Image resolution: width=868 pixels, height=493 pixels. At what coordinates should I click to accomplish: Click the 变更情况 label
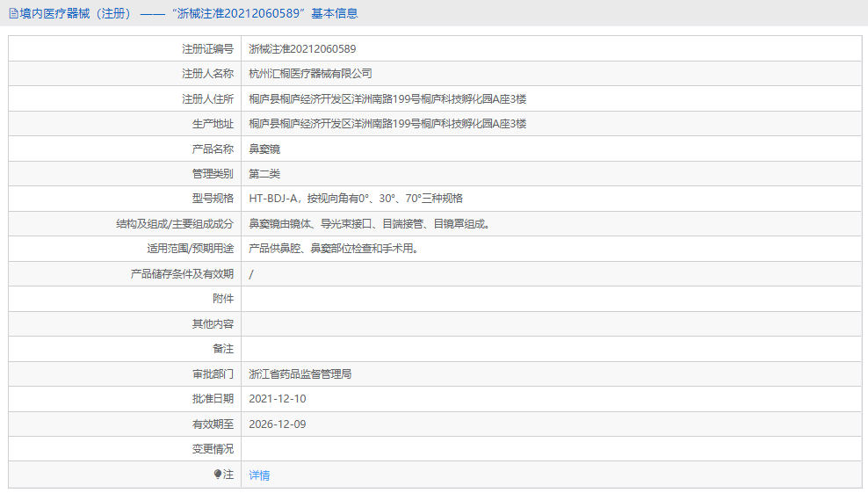tap(213, 449)
